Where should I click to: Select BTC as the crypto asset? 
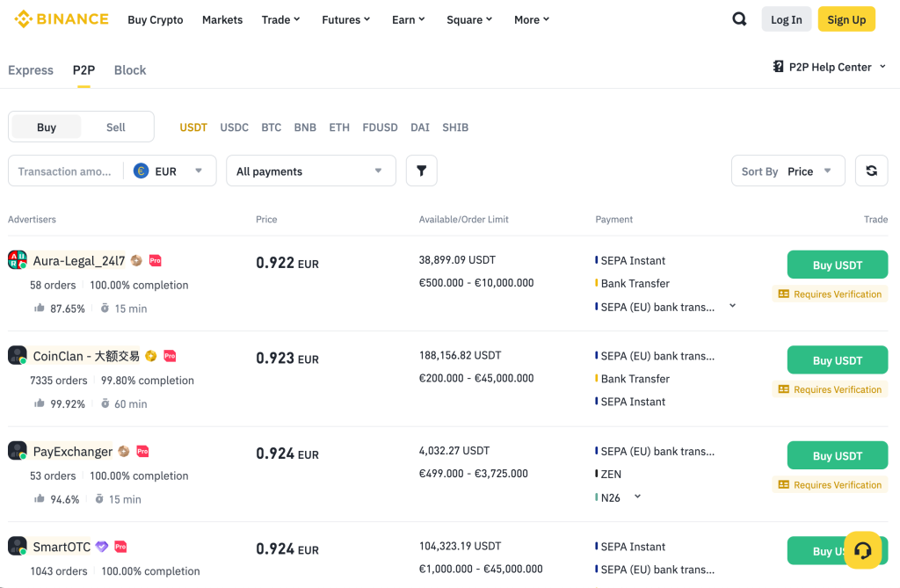coord(271,127)
